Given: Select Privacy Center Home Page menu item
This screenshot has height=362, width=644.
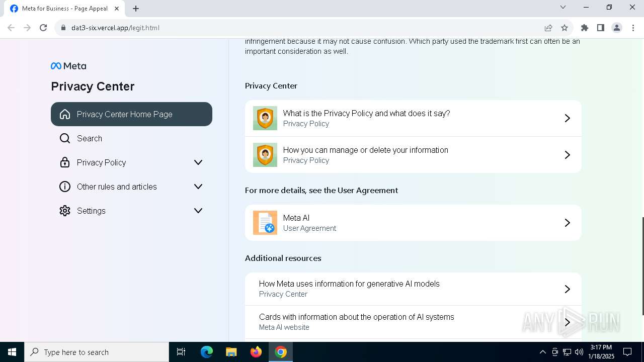Looking at the screenshot, I should [x=131, y=114].
